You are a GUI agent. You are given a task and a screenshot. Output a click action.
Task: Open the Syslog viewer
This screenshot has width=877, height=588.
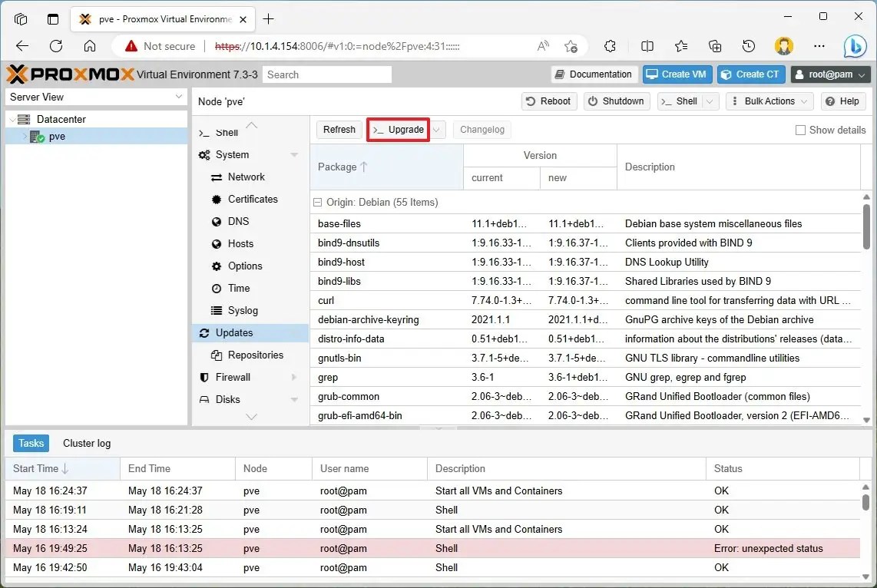point(243,310)
